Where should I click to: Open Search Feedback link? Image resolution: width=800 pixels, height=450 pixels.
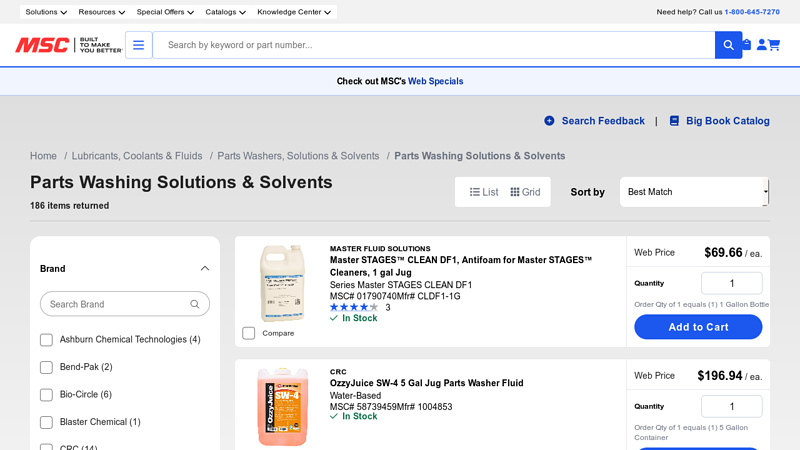coord(603,121)
